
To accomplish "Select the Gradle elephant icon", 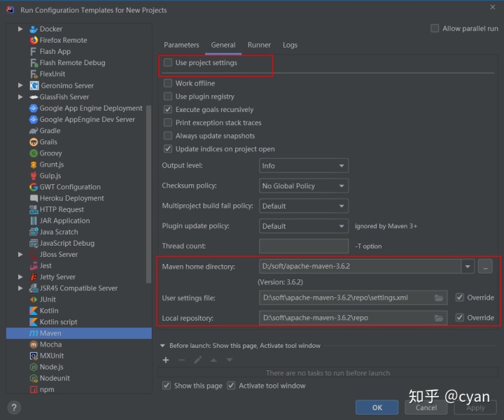I will (34, 131).
